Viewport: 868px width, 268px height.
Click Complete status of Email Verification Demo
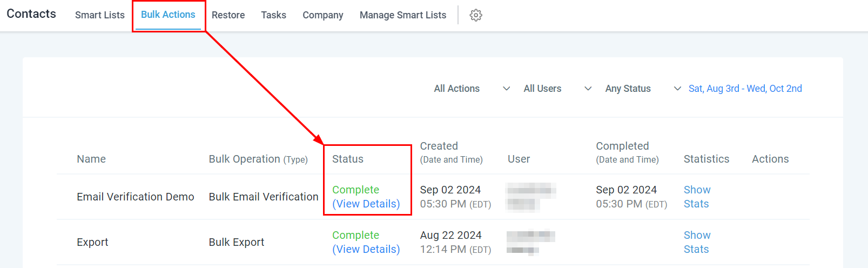pos(355,190)
